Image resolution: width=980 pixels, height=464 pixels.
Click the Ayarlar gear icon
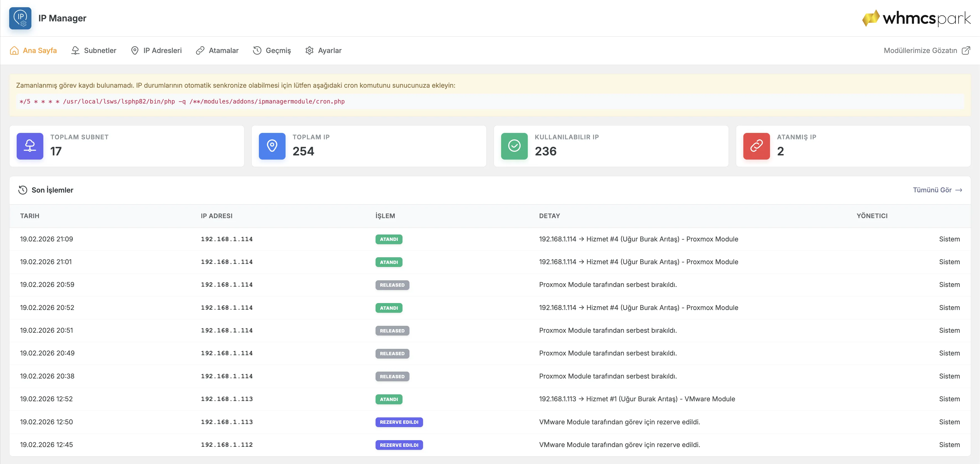[x=309, y=51]
